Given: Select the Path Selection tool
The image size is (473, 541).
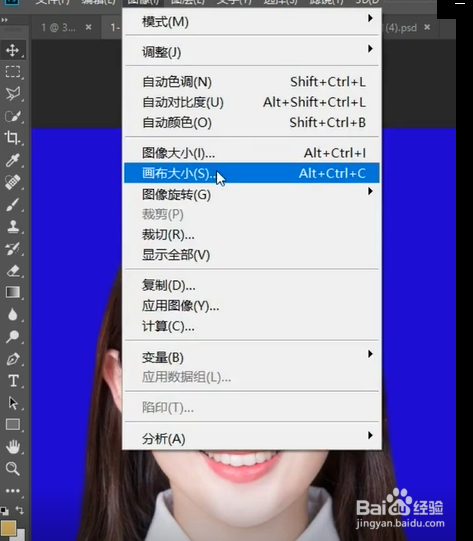Looking at the screenshot, I should point(12,403).
